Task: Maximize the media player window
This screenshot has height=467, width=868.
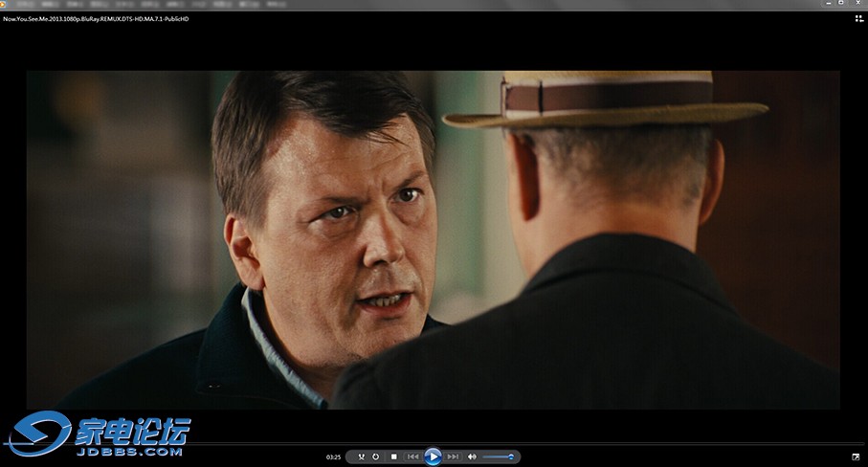Action: 840,4
